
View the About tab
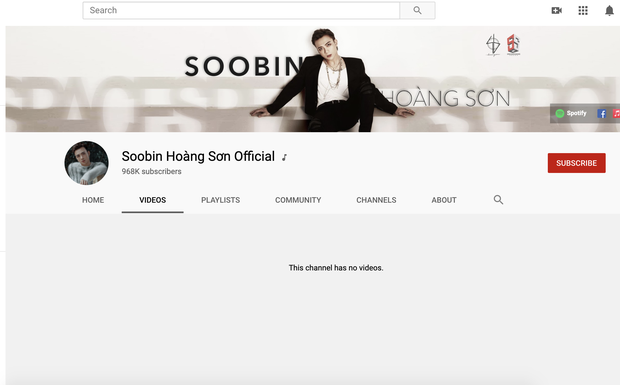coord(444,200)
